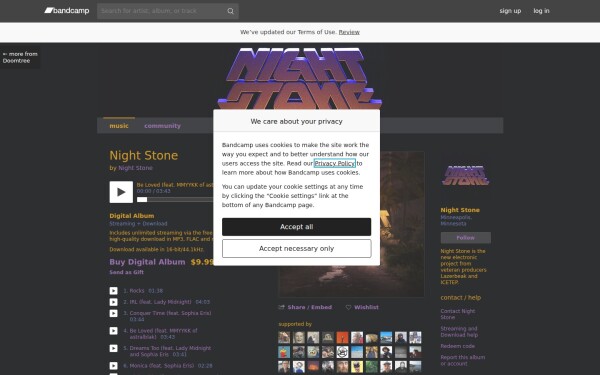The width and height of the screenshot is (600, 375).
Task: Switch to the music tab
Action: tap(119, 126)
